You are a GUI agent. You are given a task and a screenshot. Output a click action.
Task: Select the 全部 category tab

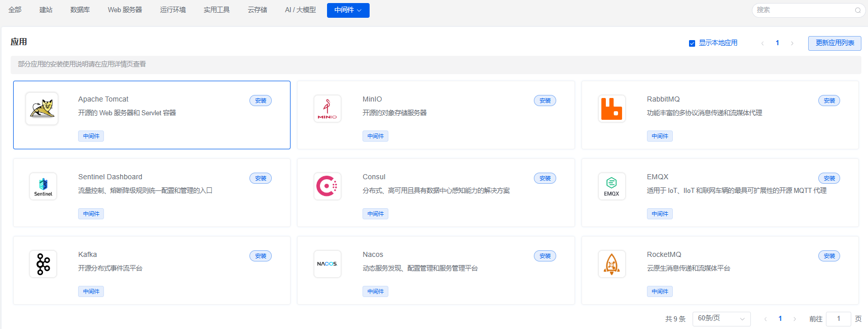15,10
